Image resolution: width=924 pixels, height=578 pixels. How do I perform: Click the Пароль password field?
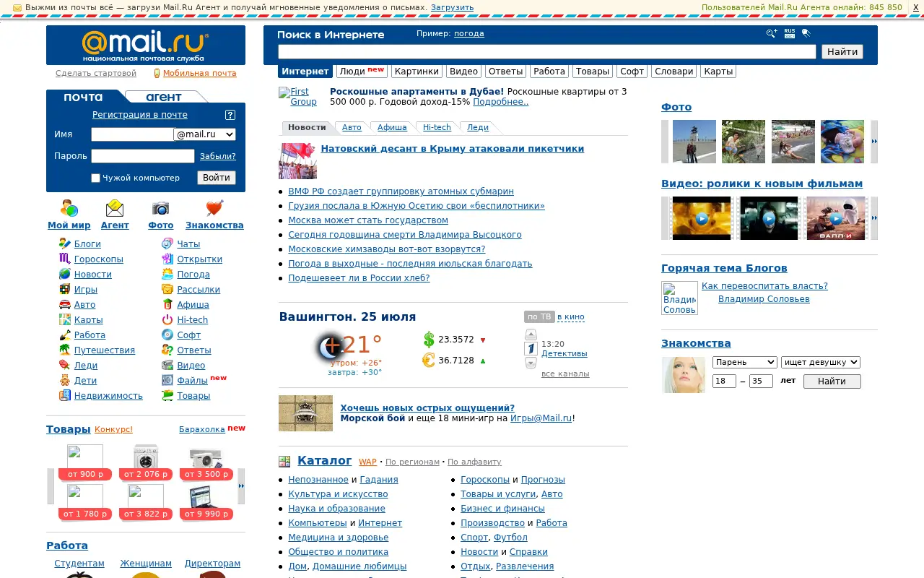pyautogui.click(x=143, y=156)
